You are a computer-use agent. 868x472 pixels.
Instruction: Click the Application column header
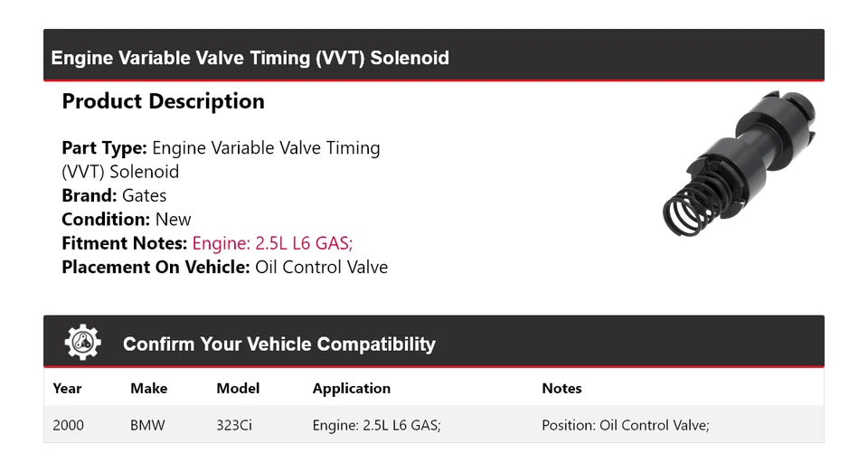351,388
